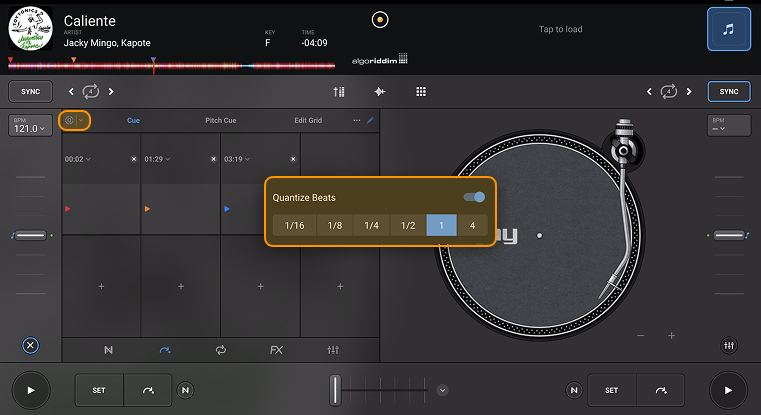Open the sampler grid icon
The width and height of the screenshot is (761, 415).
[x=421, y=91]
